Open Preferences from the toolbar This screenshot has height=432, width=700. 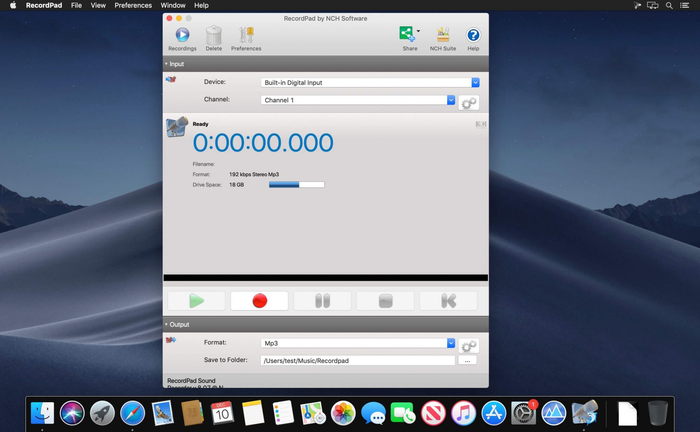tap(246, 39)
